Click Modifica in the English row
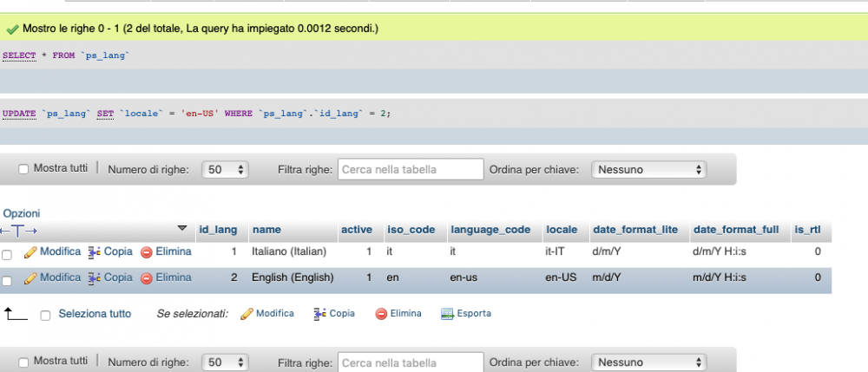The height and width of the screenshot is (372, 868). (61, 277)
